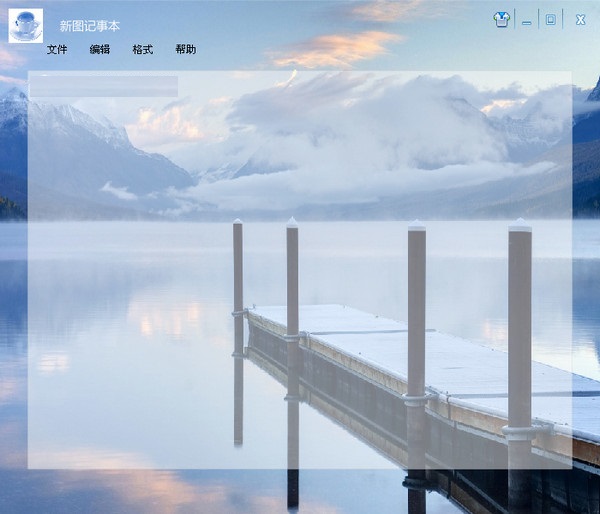
Task: Open the 文件 menu
Action: [x=57, y=49]
